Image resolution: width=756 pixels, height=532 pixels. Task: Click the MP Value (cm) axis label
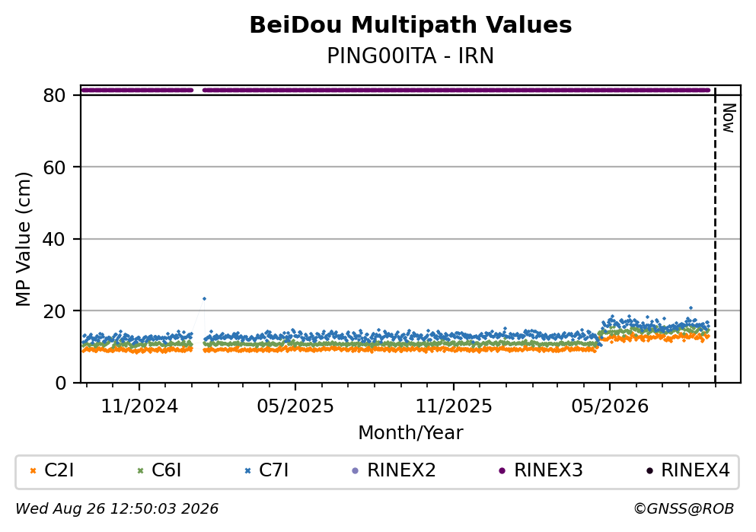pos(23,239)
